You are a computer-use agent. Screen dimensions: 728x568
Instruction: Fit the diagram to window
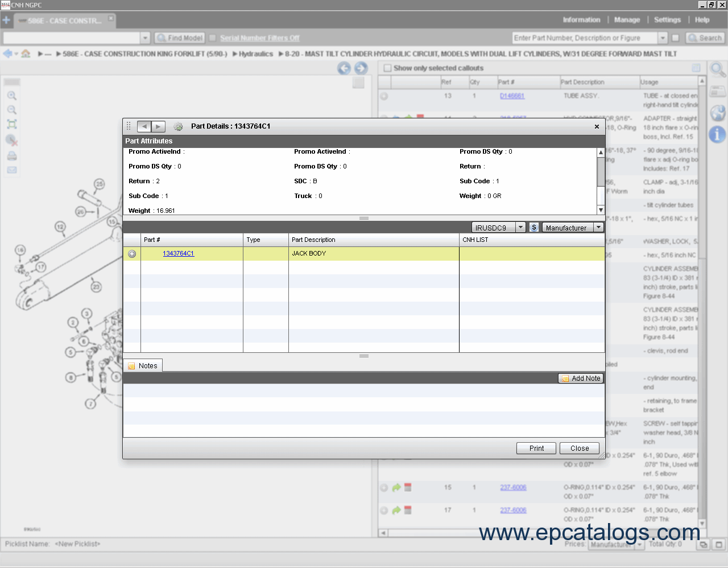(x=11, y=124)
